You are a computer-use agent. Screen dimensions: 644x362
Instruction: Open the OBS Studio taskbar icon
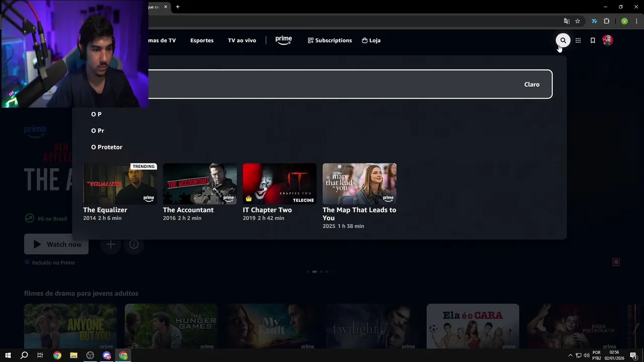click(90, 355)
